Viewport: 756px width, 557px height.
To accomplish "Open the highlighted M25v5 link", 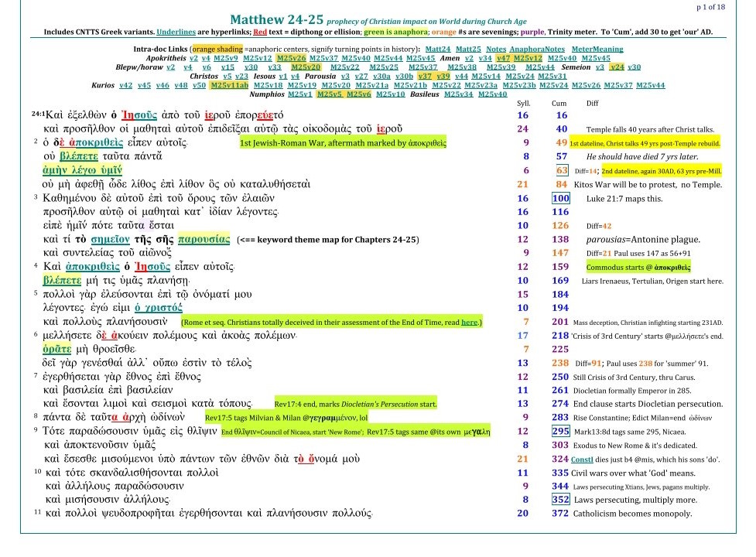I will (330, 94).
